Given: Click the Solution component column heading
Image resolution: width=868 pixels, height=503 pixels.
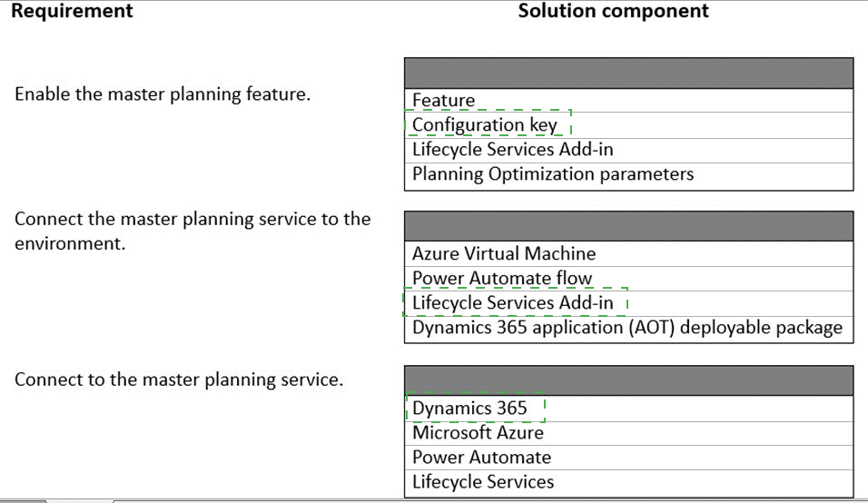Looking at the screenshot, I should click(x=613, y=12).
